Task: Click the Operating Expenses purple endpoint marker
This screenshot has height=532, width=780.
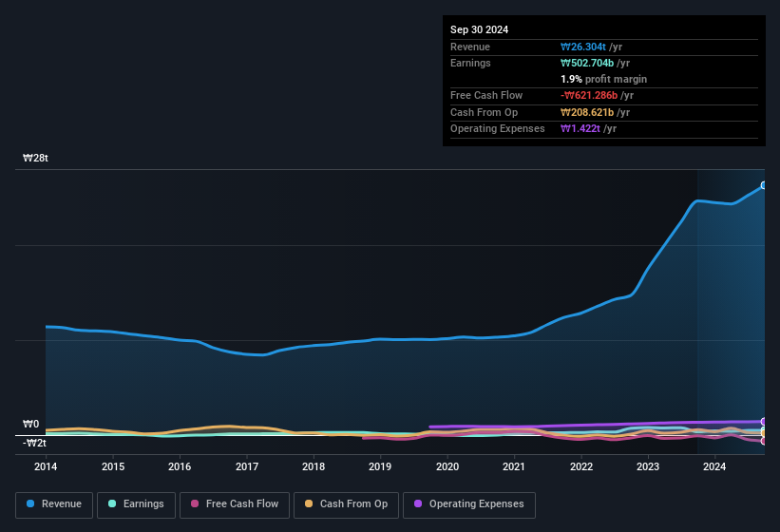Action: pyautogui.click(x=764, y=422)
